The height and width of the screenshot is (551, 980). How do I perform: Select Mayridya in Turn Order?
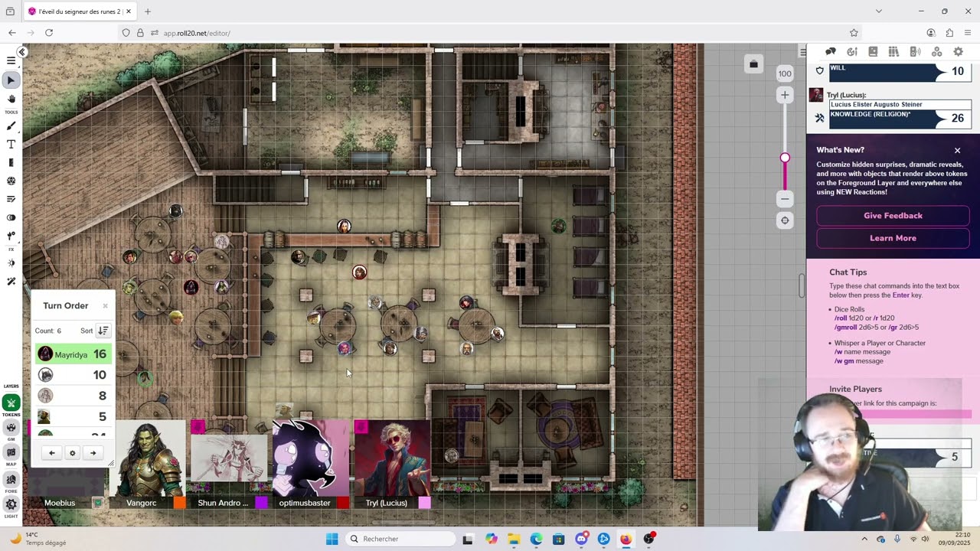[x=73, y=354]
